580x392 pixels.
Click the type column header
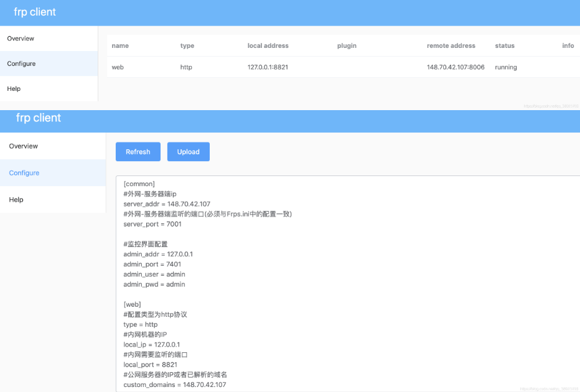pos(187,45)
